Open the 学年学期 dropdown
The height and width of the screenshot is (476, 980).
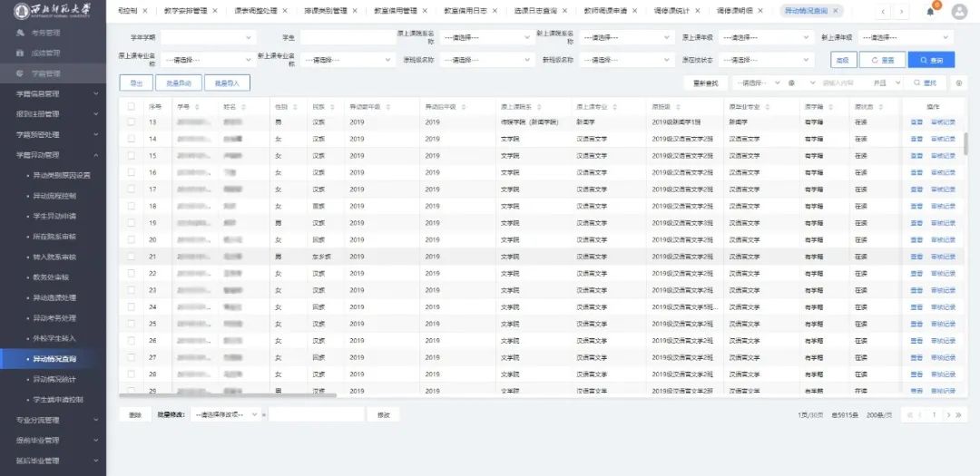208,38
